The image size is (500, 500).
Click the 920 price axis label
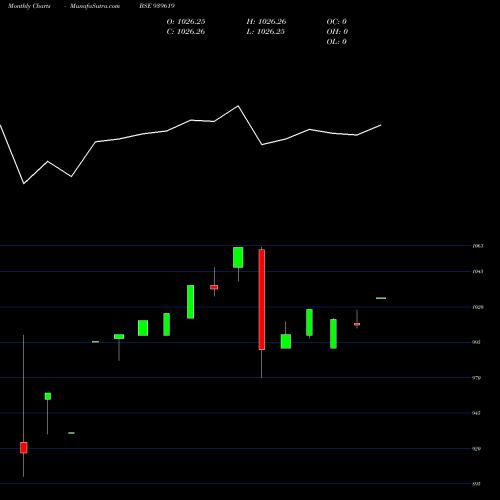(x=477, y=449)
